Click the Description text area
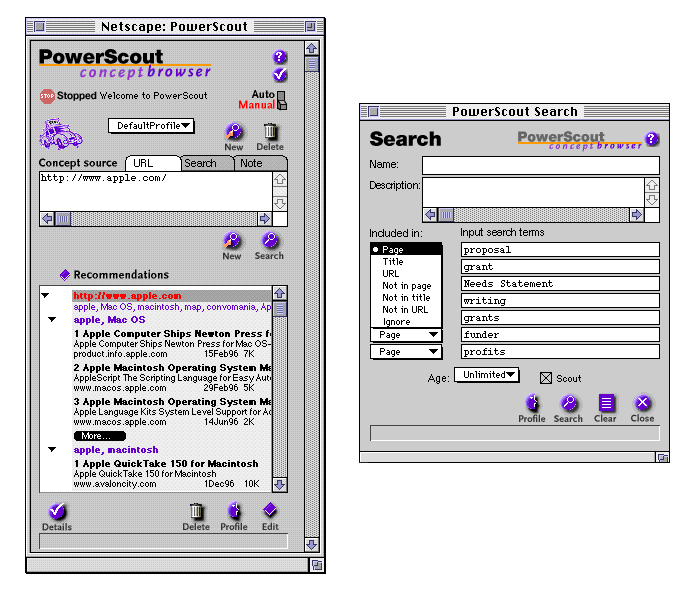 click(x=533, y=192)
